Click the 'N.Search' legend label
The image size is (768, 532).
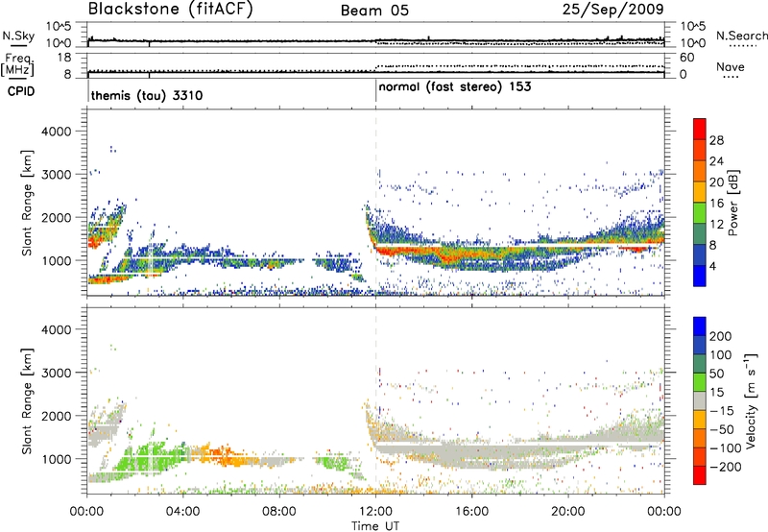click(741, 36)
